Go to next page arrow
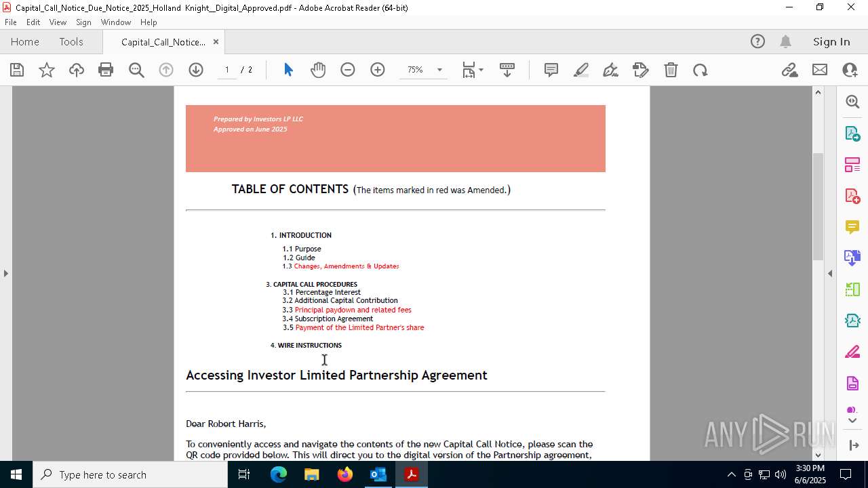 [x=196, y=70]
